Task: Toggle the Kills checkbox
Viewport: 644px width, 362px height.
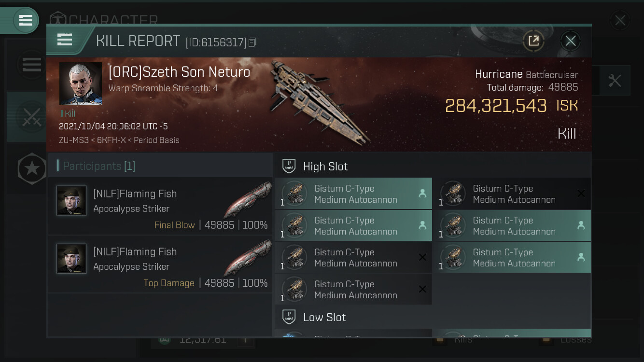Action: [440, 340]
